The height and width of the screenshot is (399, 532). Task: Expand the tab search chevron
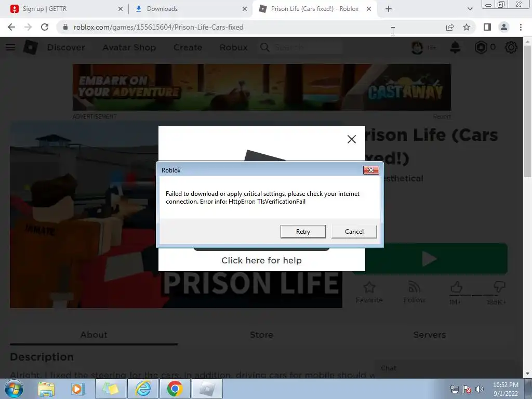click(x=470, y=9)
